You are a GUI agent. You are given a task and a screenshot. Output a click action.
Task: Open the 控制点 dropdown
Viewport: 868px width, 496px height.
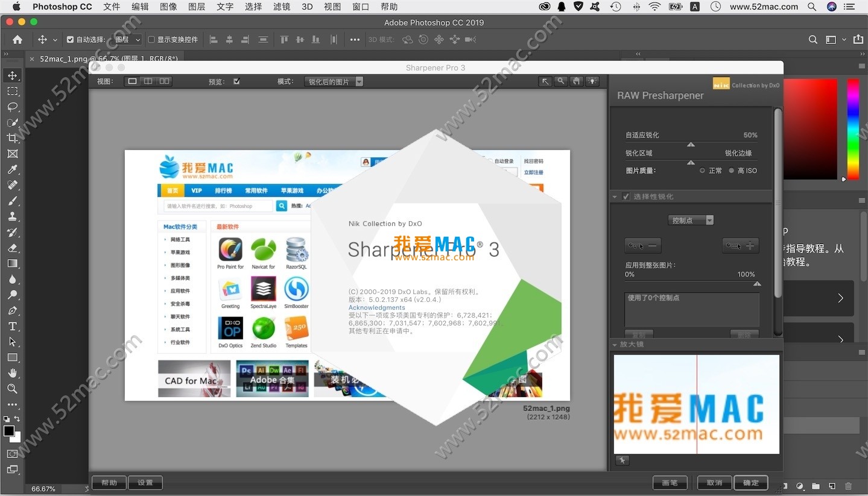[691, 221]
